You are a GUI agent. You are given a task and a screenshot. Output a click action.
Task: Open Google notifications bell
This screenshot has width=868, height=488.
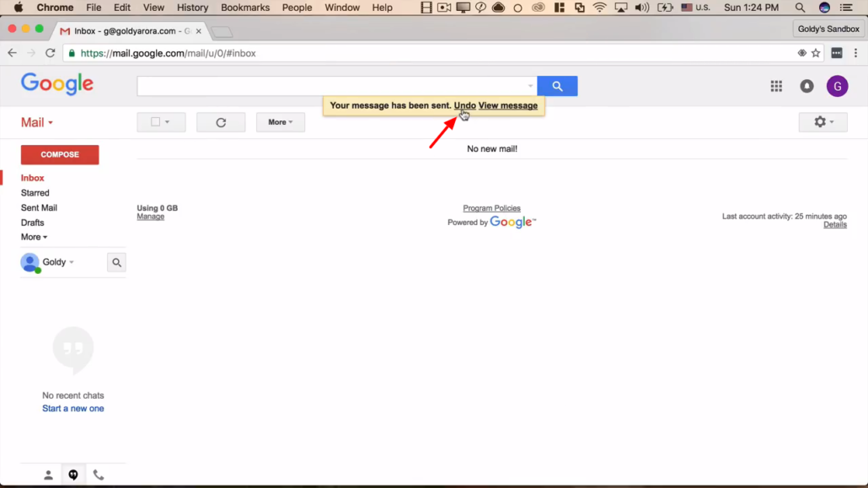[x=806, y=86]
